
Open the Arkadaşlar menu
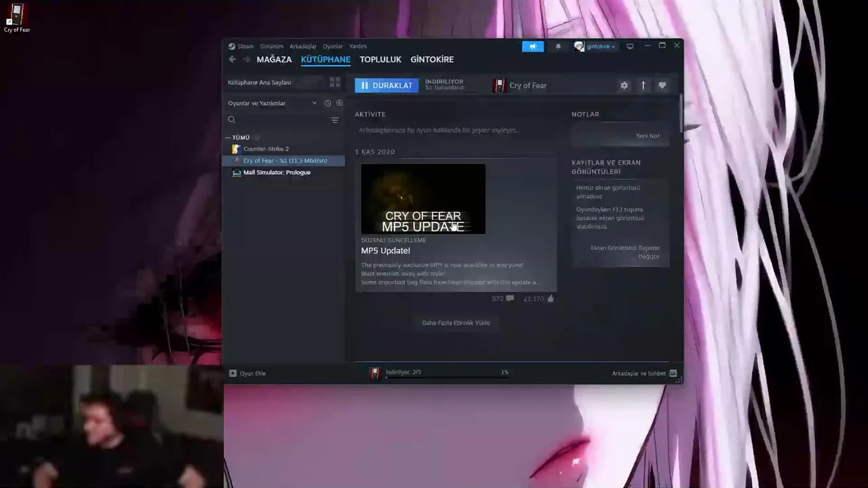coord(303,46)
